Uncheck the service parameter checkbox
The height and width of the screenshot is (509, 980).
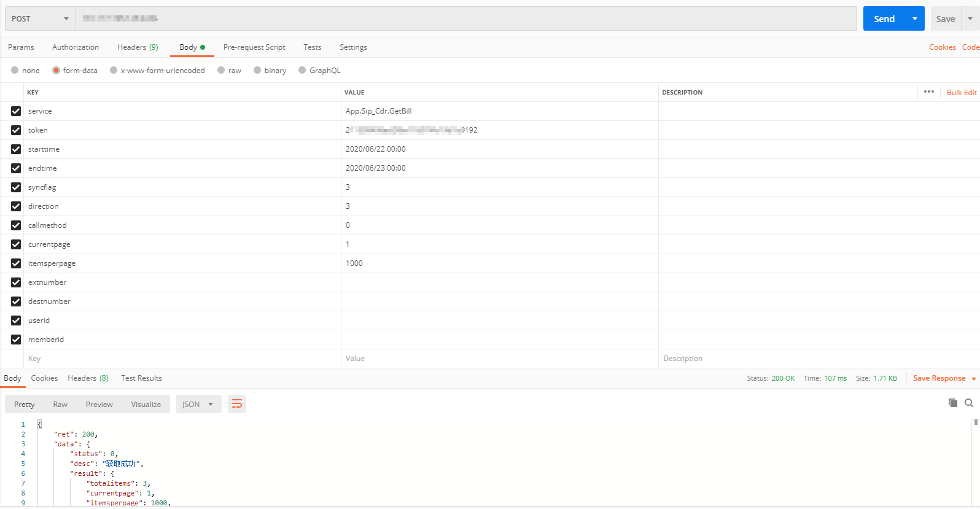pyautogui.click(x=16, y=111)
